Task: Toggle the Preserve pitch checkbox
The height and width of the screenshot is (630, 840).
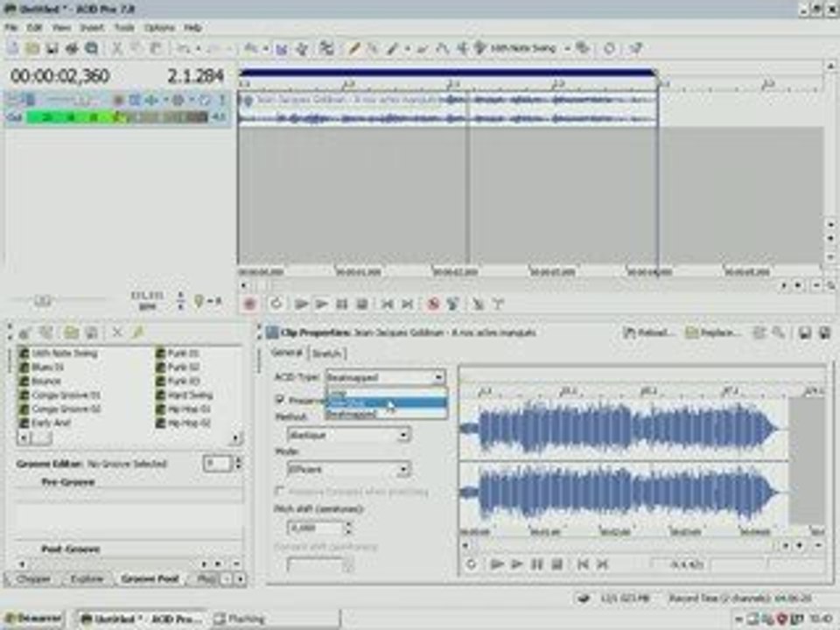Action: [x=279, y=399]
